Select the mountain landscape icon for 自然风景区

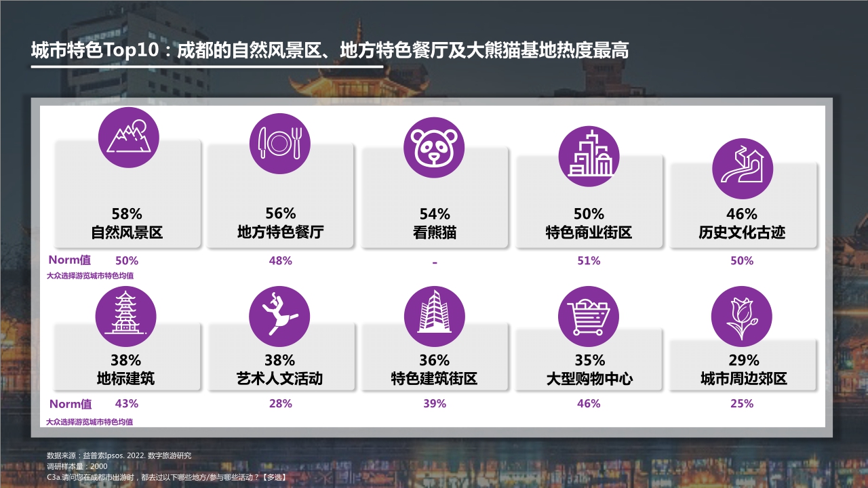click(x=127, y=136)
